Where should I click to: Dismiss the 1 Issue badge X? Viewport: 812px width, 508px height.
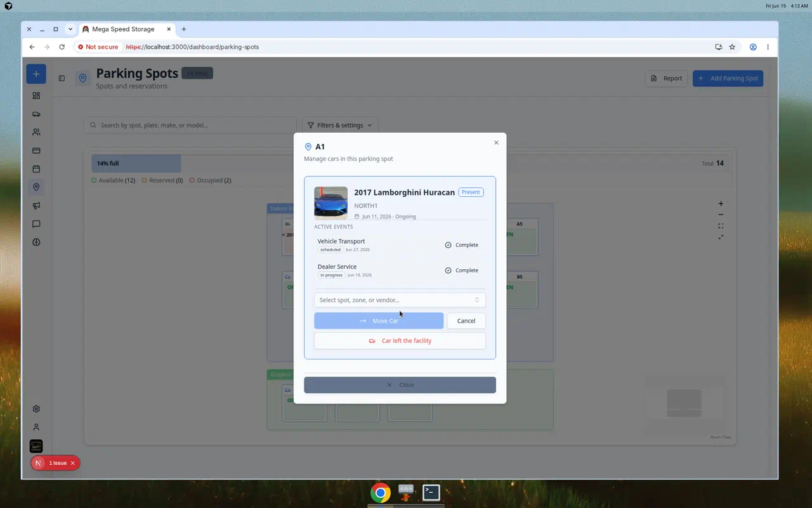(73, 463)
